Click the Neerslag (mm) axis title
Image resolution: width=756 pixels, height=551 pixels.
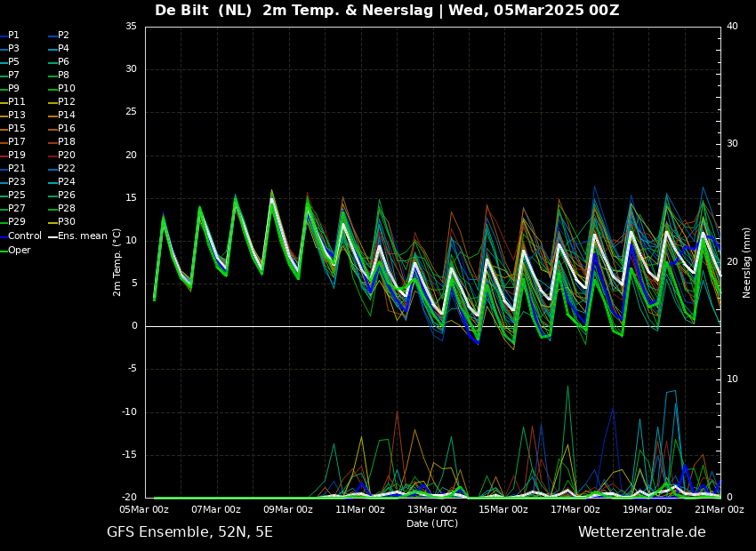click(747, 262)
